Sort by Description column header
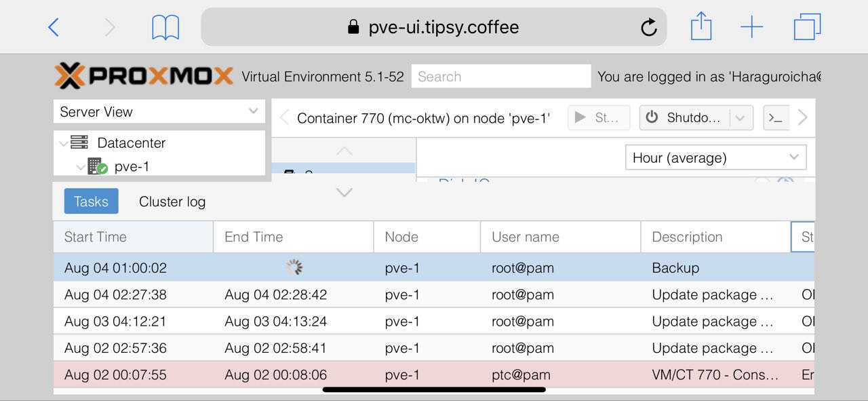This screenshot has height=401, width=868. [715, 237]
